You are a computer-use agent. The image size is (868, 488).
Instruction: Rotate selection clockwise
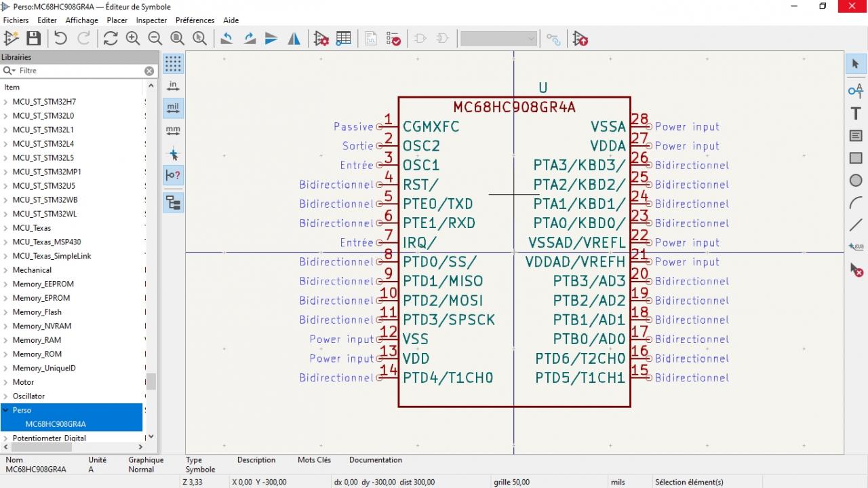[250, 39]
